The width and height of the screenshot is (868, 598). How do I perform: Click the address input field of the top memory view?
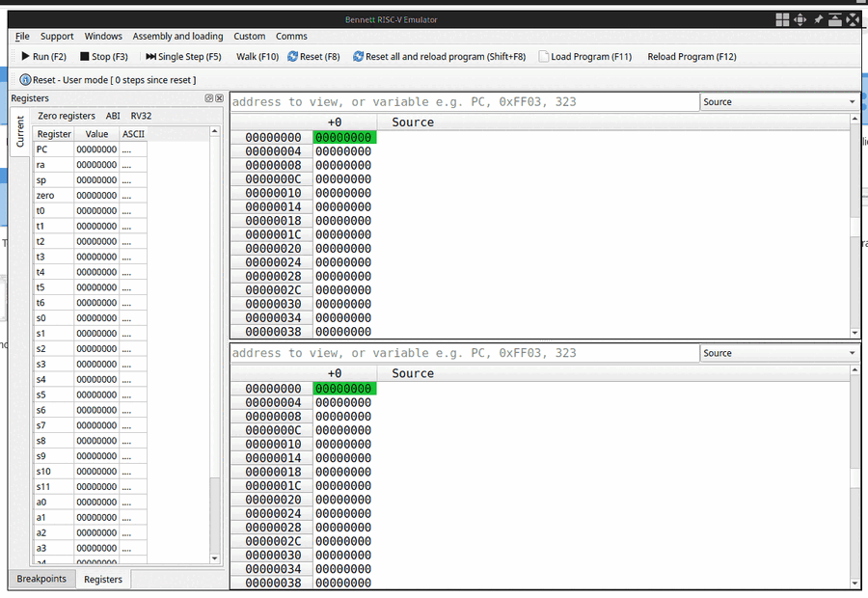(x=463, y=101)
